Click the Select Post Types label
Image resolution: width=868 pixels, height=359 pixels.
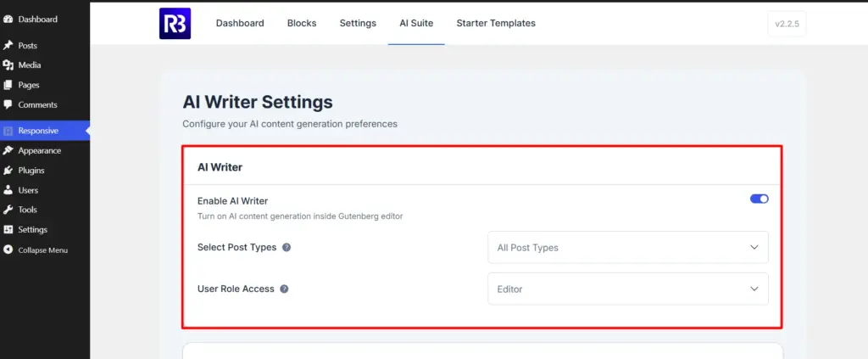[237, 247]
